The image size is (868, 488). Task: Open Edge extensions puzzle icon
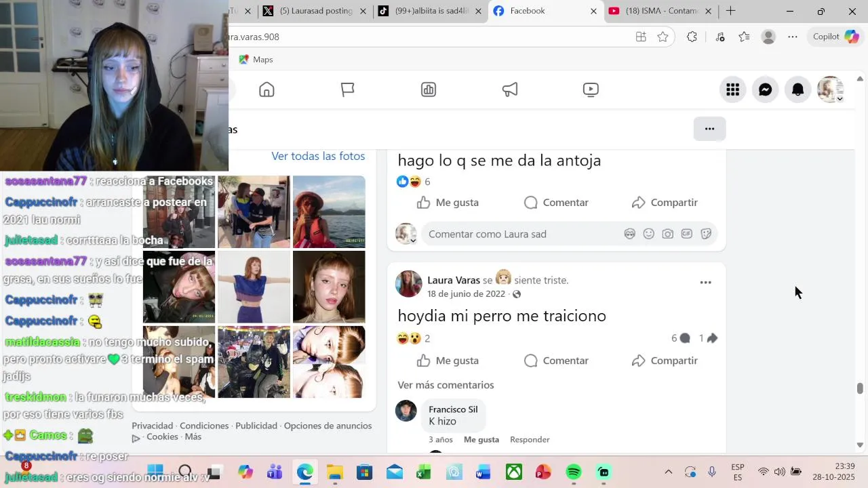pyautogui.click(x=692, y=37)
